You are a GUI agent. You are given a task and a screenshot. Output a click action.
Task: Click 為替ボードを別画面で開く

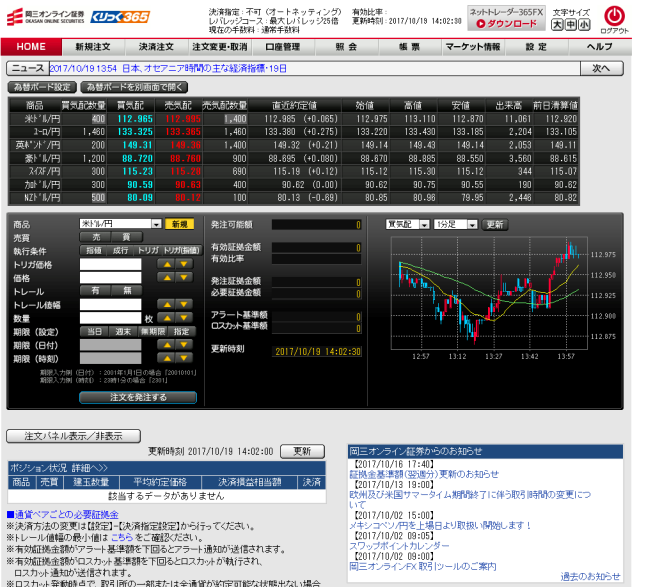pyautogui.click(x=134, y=87)
